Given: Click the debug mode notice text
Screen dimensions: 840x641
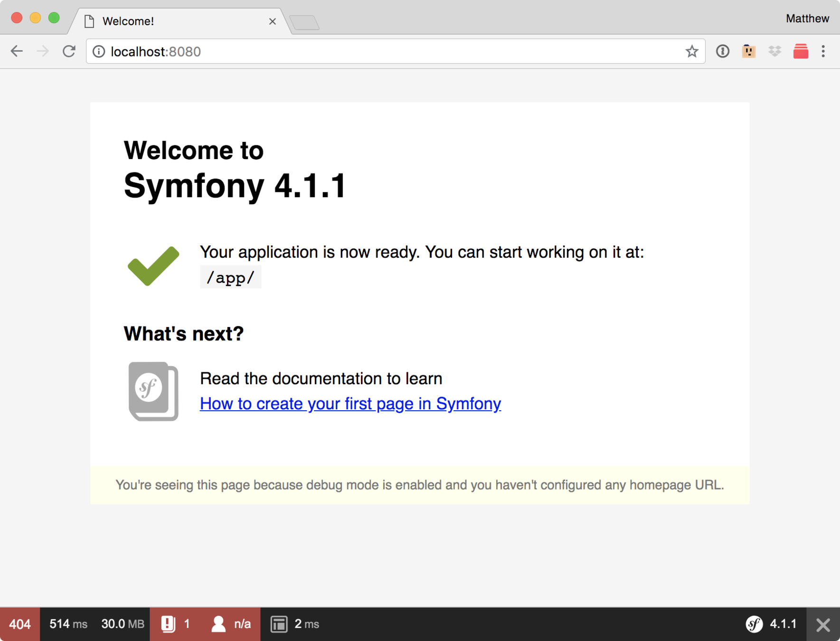Looking at the screenshot, I should point(420,485).
